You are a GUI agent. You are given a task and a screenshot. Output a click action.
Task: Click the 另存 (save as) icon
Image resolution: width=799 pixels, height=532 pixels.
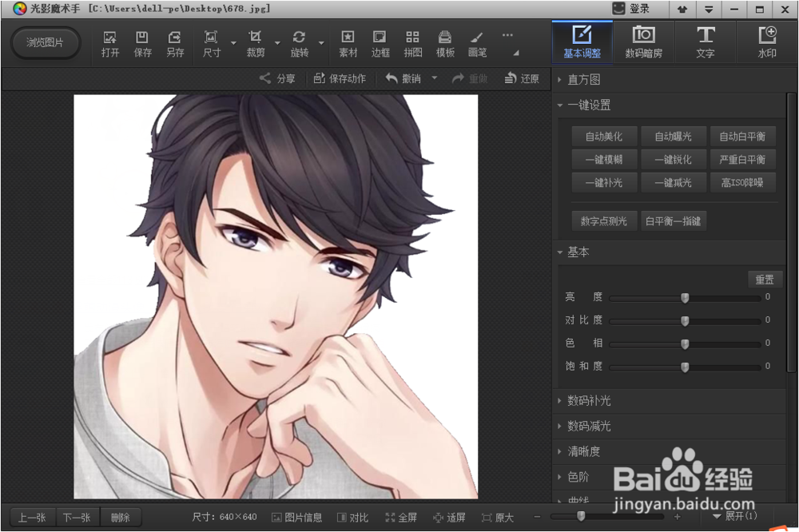[x=175, y=44]
